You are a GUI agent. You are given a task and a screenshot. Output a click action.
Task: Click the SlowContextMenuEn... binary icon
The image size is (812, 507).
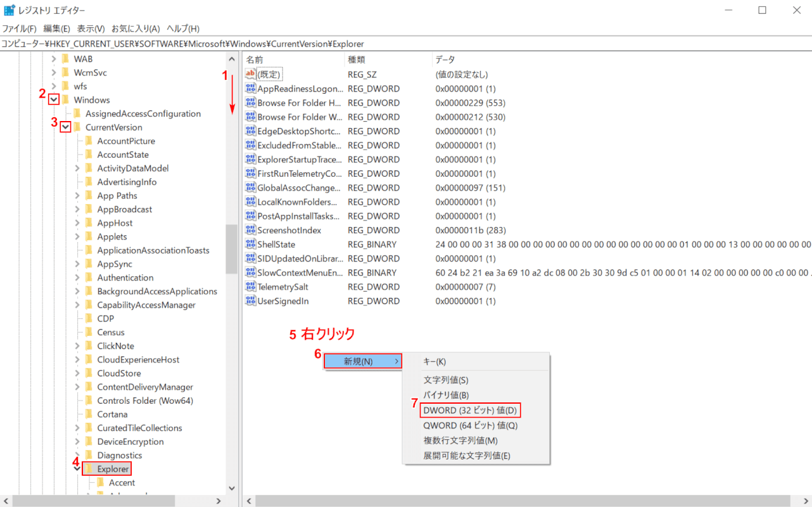(250, 273)
